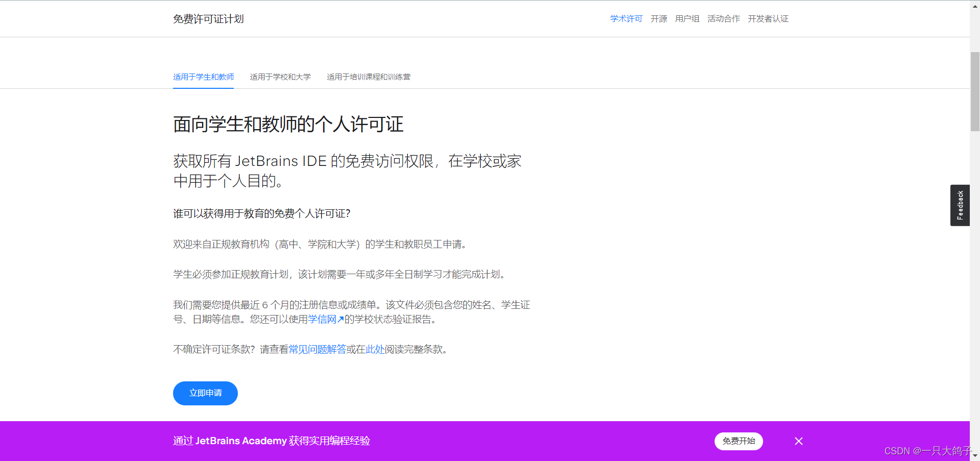Open the 开发者认证 navigation link
Image resolution: width=980 pixels, height=461 pixels.
pyautogui.click(x=768, y=18)
